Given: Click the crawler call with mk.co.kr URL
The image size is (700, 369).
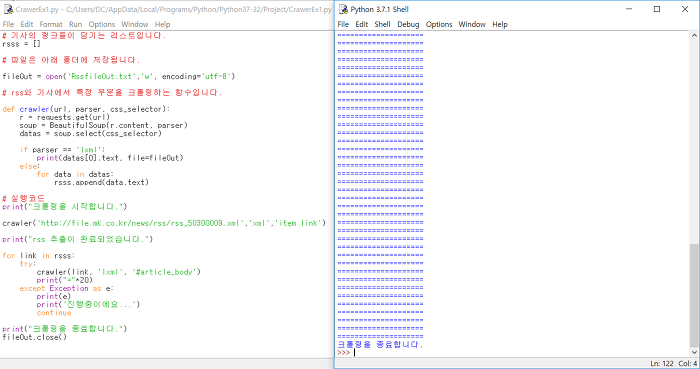Looking at the screenshot, I should (164, 223).
